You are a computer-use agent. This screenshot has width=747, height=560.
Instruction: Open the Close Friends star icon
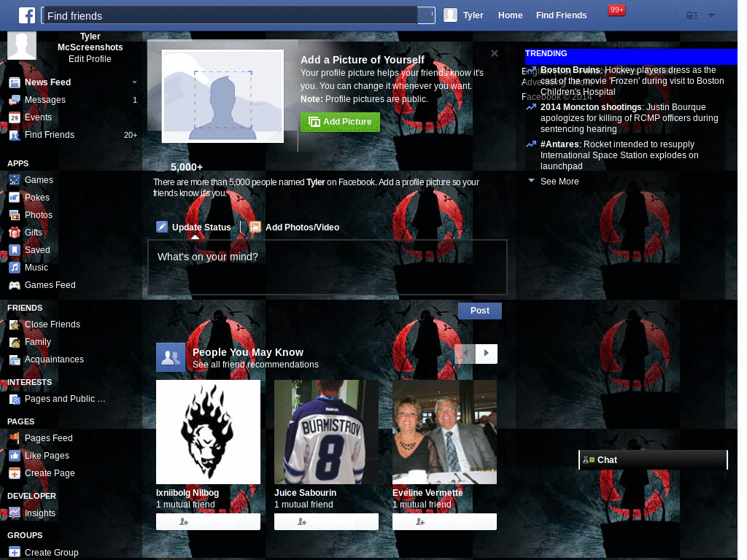point(15,324)
